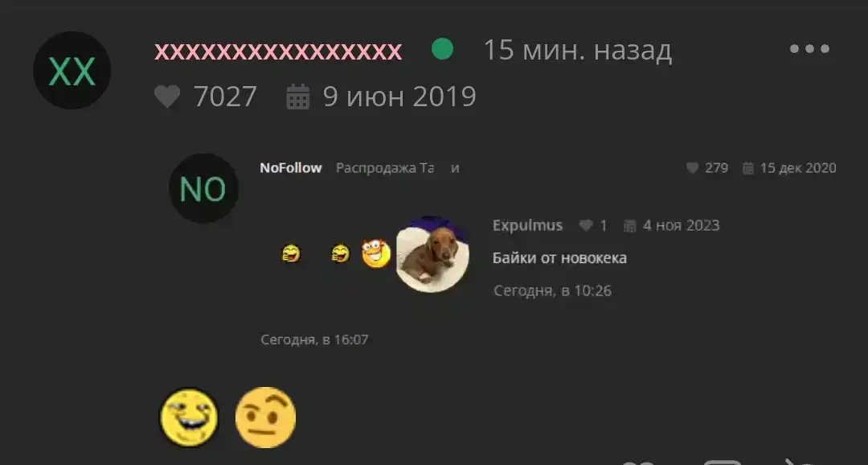Click the calendar icon beside 4 ноя 2023
The image size is (868, 465).
[630, 225]
